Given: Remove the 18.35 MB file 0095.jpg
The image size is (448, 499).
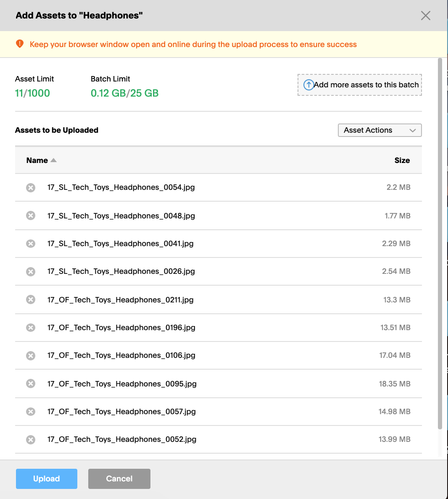Looking at the screenshot, I should click(31, 383).
